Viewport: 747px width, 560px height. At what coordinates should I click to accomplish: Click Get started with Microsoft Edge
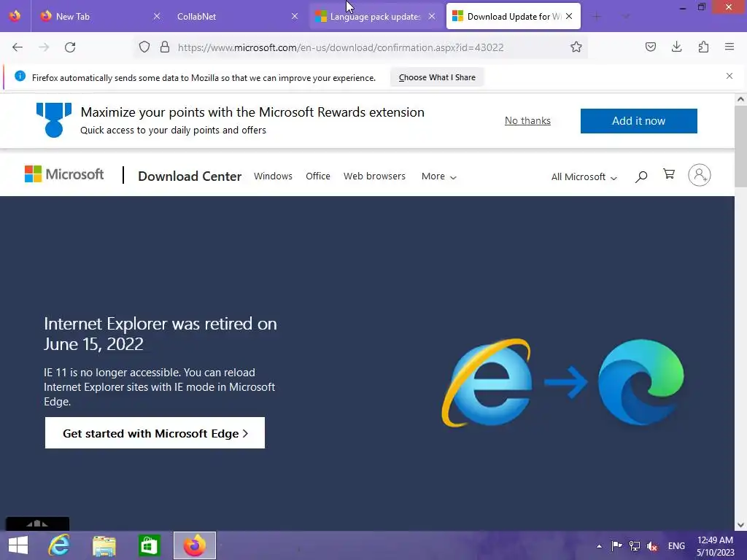[x=155, y=433]
